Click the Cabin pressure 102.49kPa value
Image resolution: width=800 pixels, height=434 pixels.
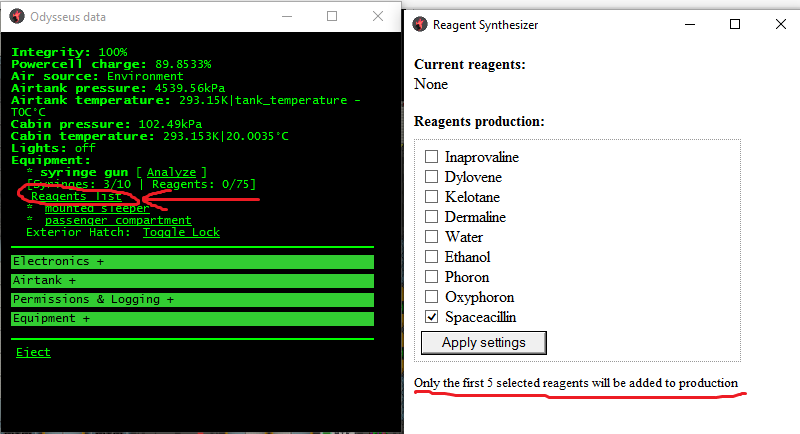tap(170, 124)
